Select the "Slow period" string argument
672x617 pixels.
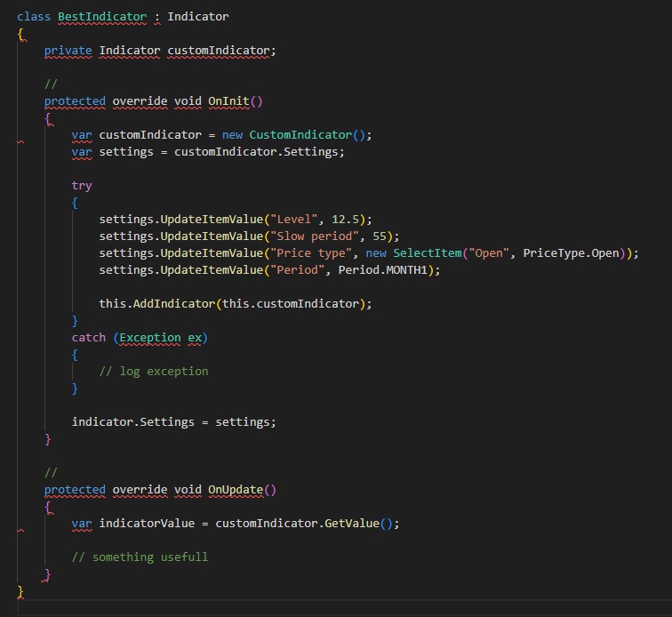pos(317,236)
